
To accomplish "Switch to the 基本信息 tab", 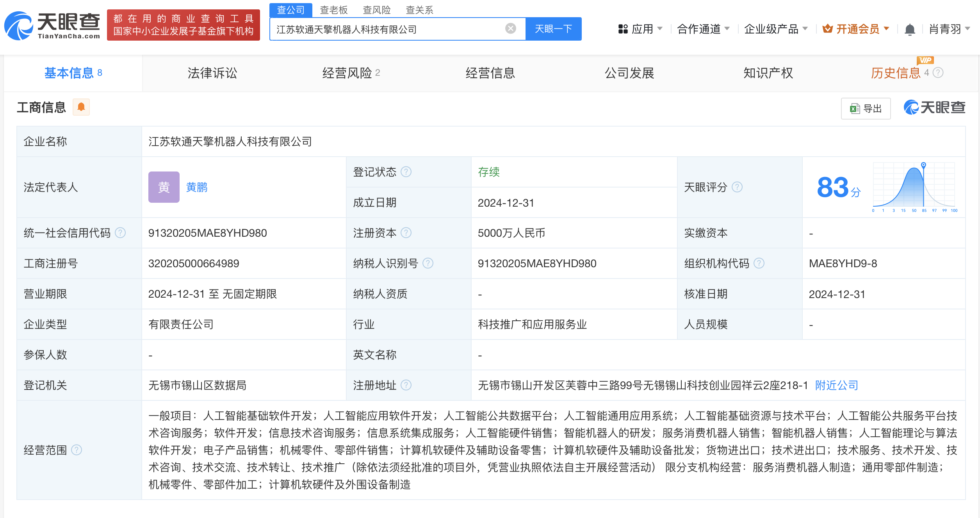I will [73, 73].
